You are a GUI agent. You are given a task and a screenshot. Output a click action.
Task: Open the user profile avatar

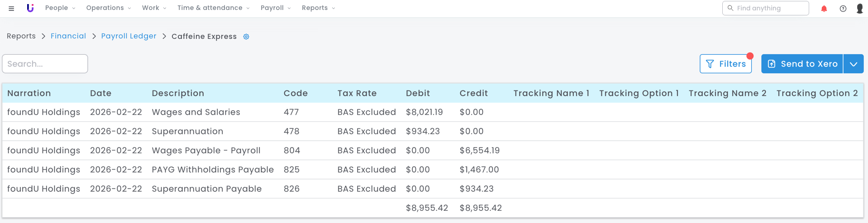coord(859,9)
